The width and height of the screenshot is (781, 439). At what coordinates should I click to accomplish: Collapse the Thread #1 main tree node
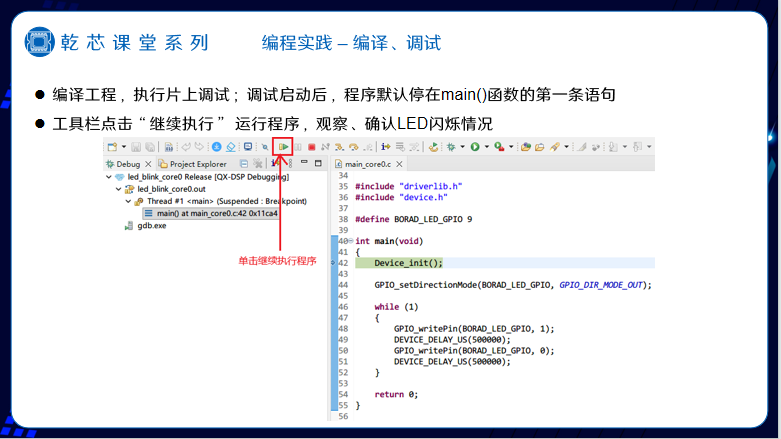point(128,201)
